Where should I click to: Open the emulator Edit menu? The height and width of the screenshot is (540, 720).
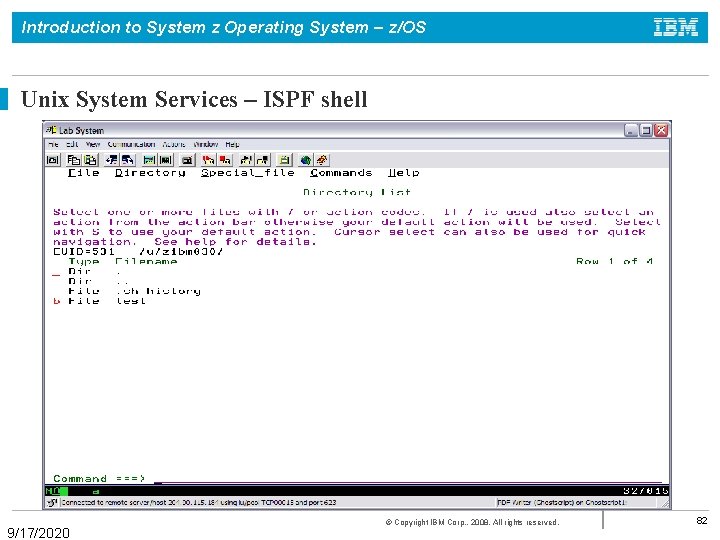point(72,144)
